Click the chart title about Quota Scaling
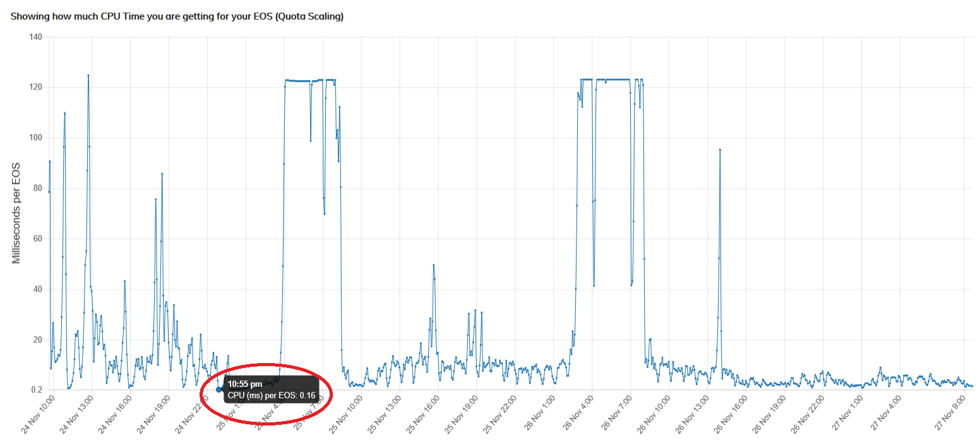 (177, 16)
